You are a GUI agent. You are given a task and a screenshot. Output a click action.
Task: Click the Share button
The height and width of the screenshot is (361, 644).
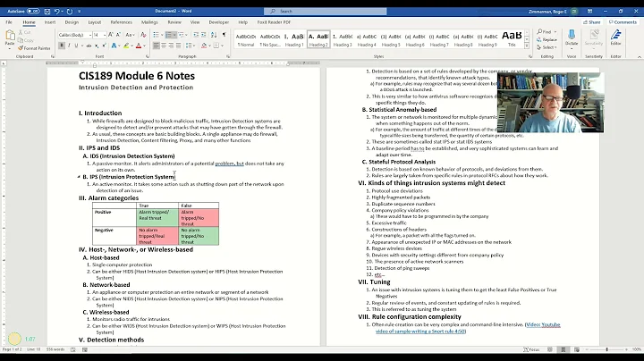(x=592, y=22)
